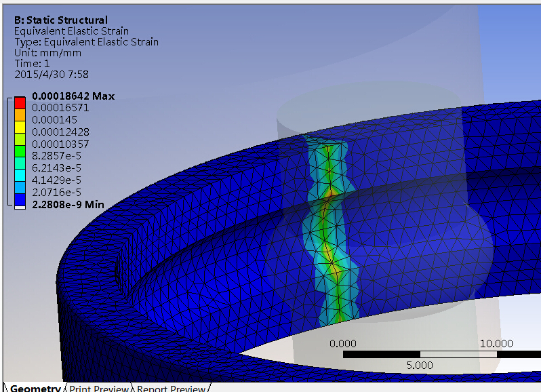The height and width of the screenshot is (392, 541).
Task: Open the Report Preview tab
Action: click(x=171, y=388)
